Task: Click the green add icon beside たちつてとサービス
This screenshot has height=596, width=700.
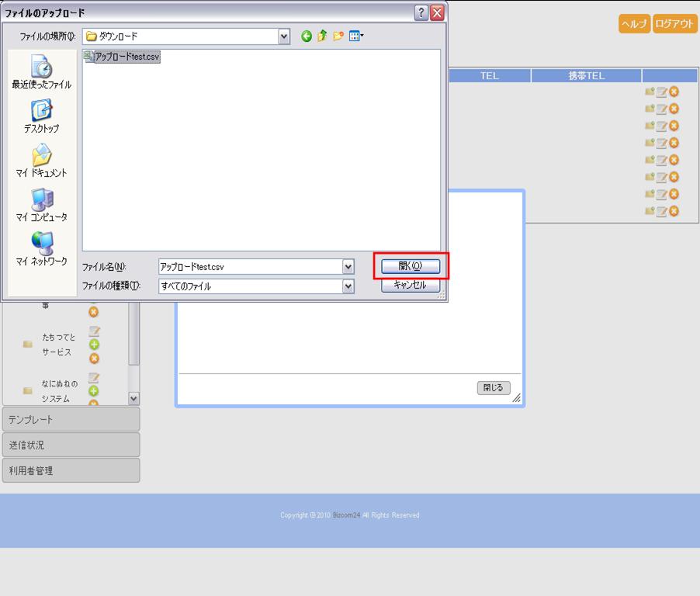Action: pyautogui.click(x=94, y=345)
